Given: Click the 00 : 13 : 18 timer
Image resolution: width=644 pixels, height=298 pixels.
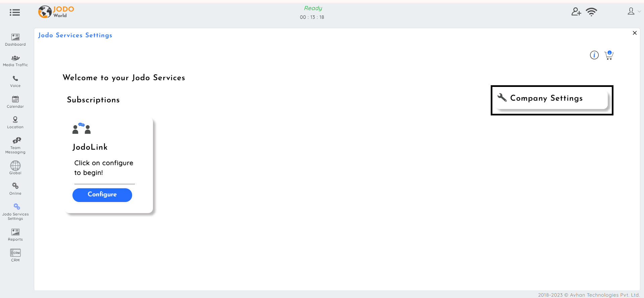Looking at the screenshot, I should (x=312, y=17).
